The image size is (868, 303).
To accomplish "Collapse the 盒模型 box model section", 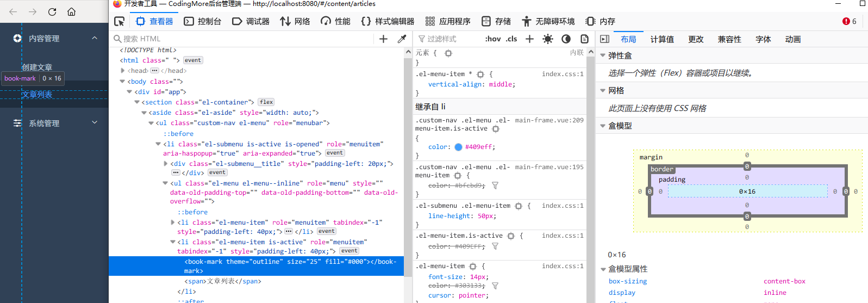I will (x=603, y=126).
